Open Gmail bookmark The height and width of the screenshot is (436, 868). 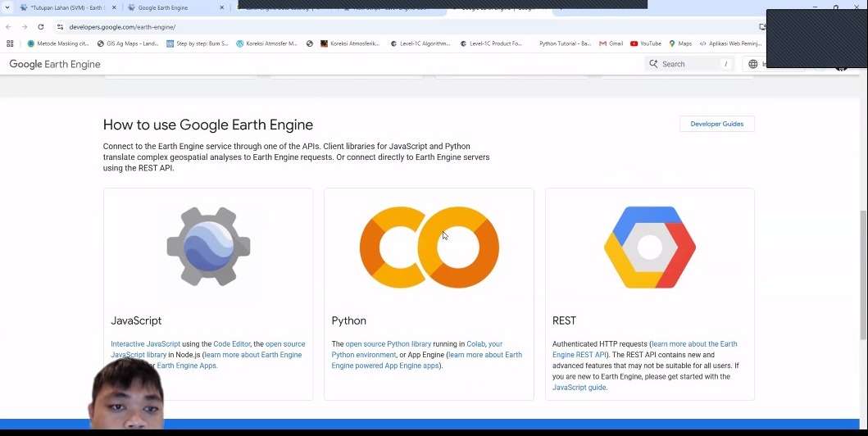[611, 43]
